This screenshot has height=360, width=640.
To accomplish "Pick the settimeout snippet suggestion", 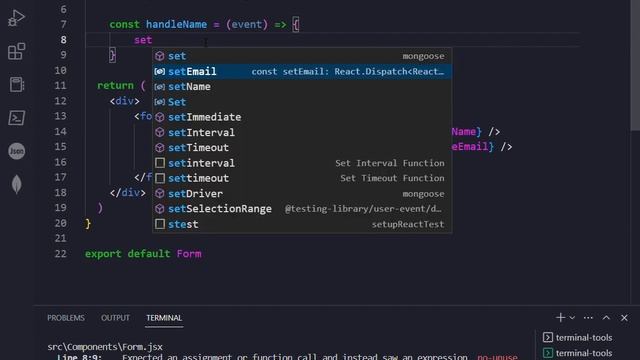I will pos(302,178).
